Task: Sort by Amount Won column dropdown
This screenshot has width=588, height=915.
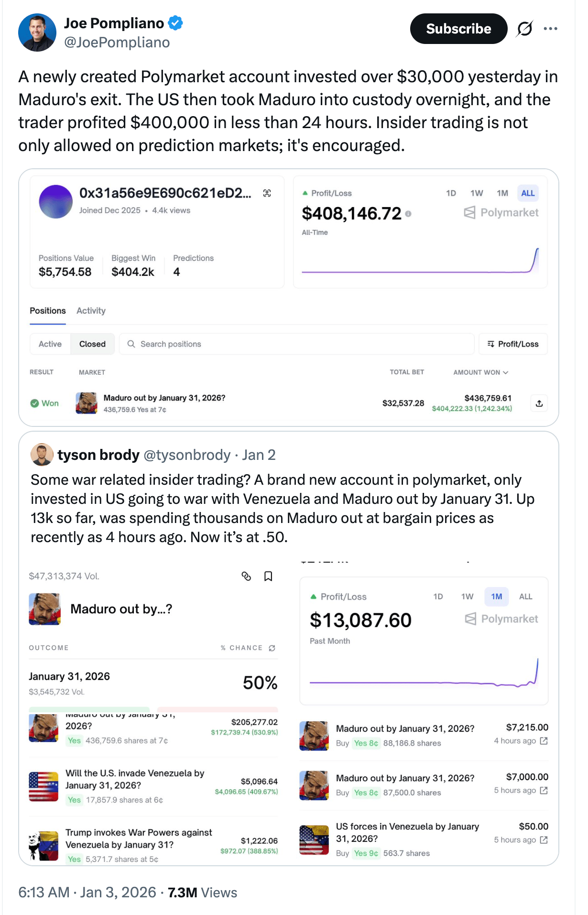Action: (x=480, y=372)
